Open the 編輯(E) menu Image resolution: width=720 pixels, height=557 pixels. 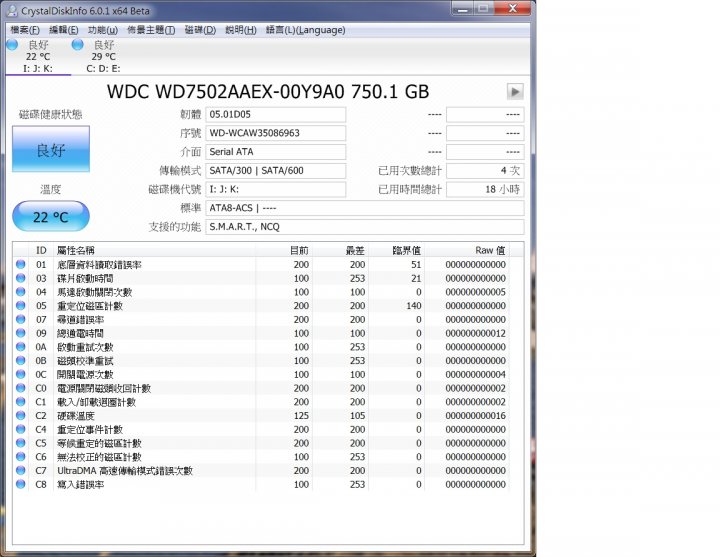click(x=64, y=30)
